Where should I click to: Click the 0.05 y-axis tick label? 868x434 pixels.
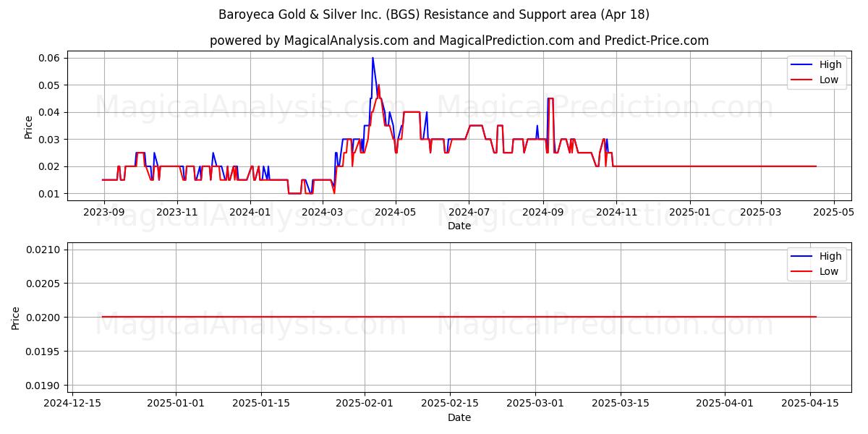click(48, 85)
